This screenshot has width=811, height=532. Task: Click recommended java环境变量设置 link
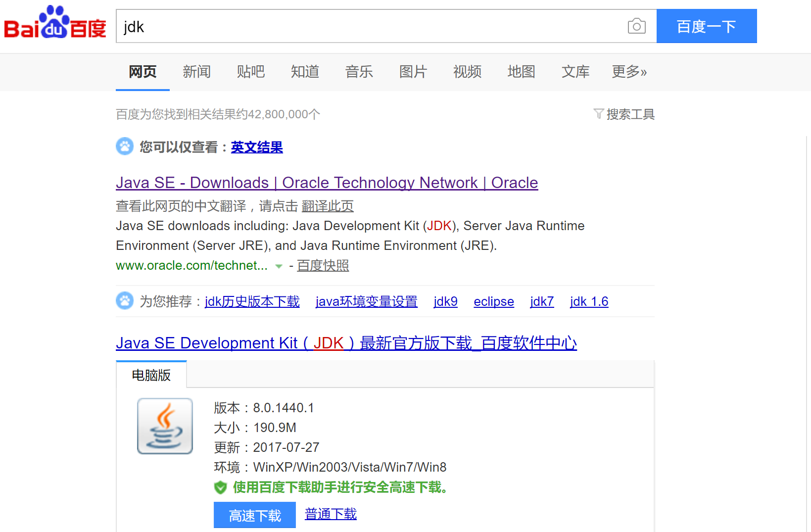click(367, 301)
